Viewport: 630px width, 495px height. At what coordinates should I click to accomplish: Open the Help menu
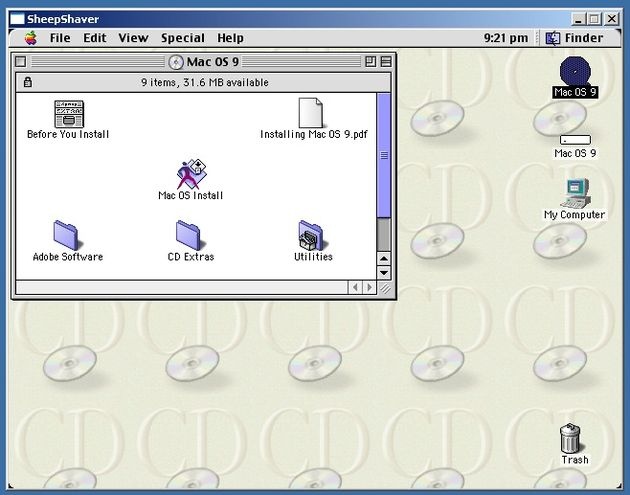point(230,38)
